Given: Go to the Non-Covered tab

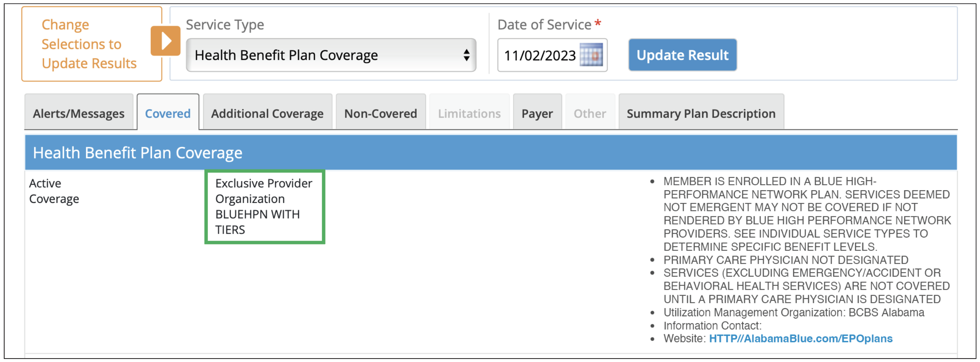Looking at the screenshot, I should 380,113.
